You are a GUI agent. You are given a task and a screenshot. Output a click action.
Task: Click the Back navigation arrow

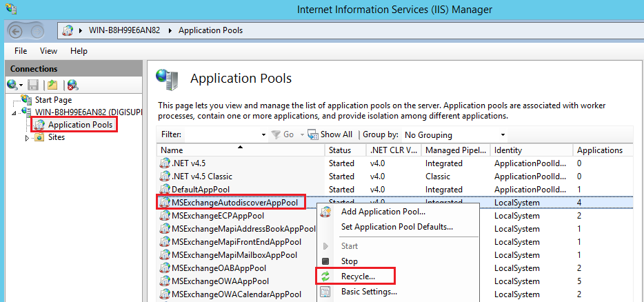[17, 30]
